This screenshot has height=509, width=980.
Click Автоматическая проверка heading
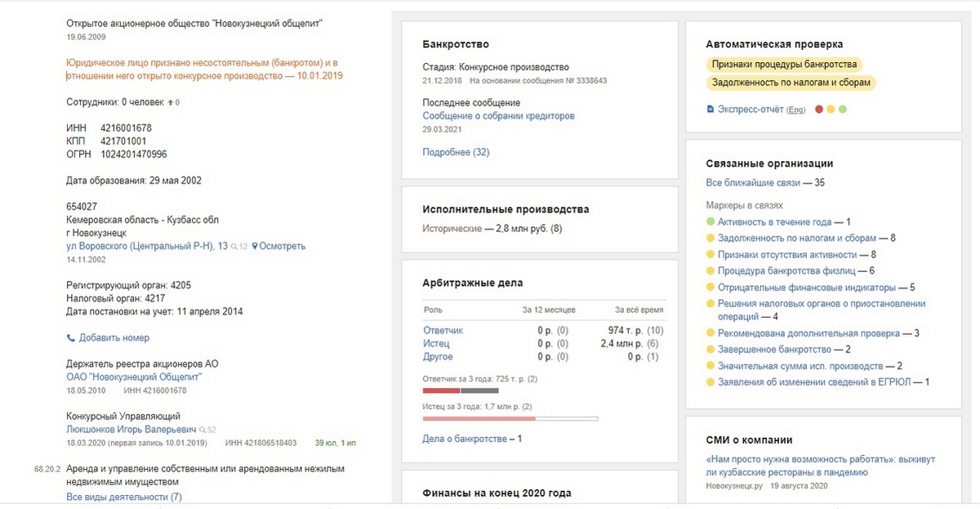tap(774, 44)
